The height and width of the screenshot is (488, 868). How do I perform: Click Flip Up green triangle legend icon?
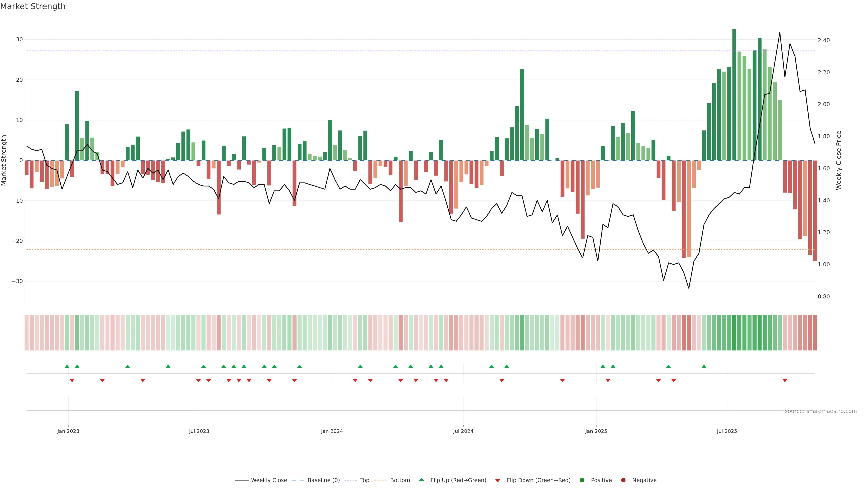(421, 480)
